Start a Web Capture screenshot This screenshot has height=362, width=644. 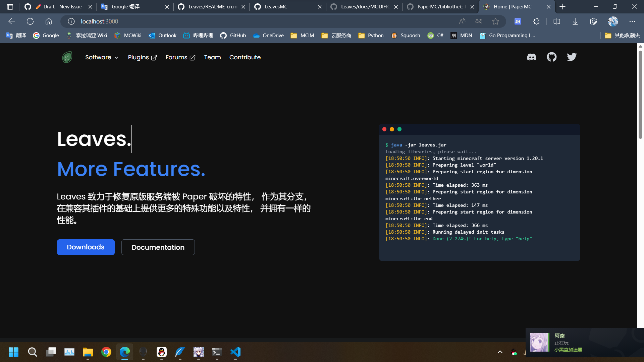594,21
